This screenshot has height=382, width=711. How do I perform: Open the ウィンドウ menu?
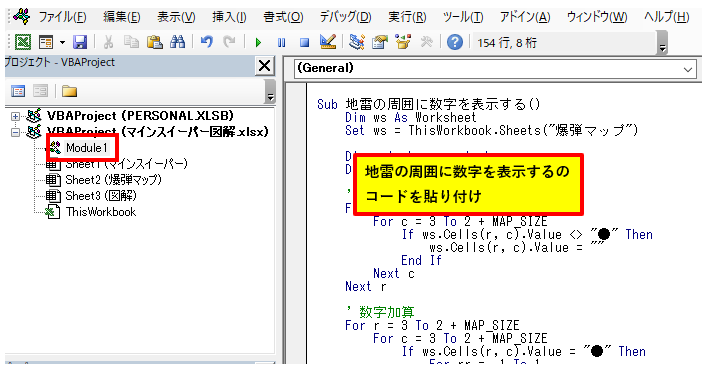tap(597, 17)
